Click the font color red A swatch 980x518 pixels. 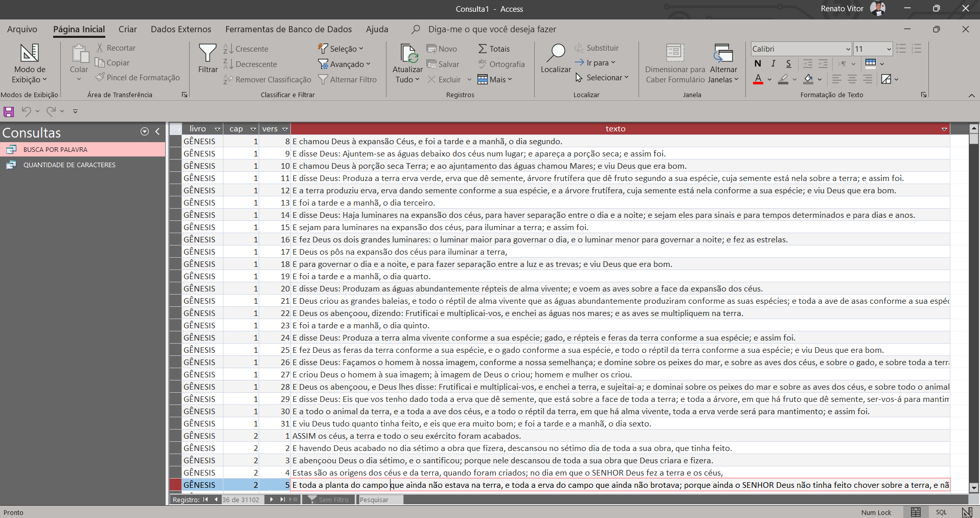point(758,79)
